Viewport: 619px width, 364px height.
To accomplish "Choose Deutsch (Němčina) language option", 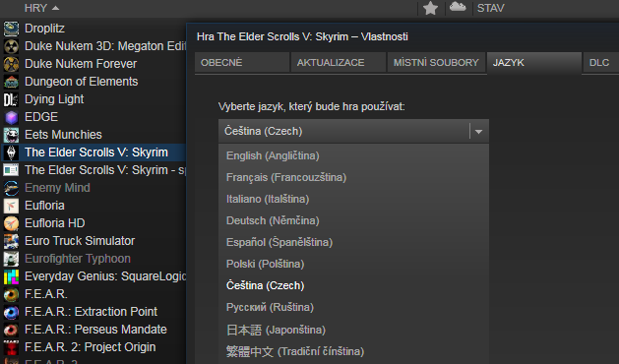I will (x=353, y=220).
